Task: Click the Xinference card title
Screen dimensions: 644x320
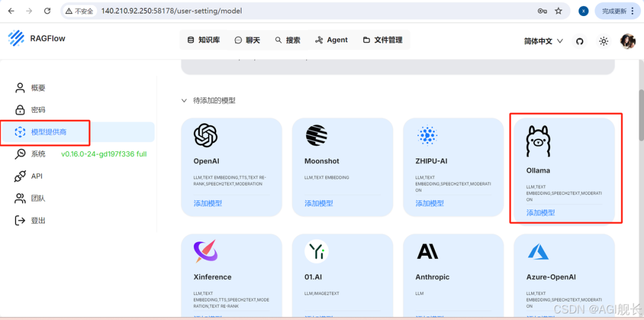Action: click(x=212, y=277)
